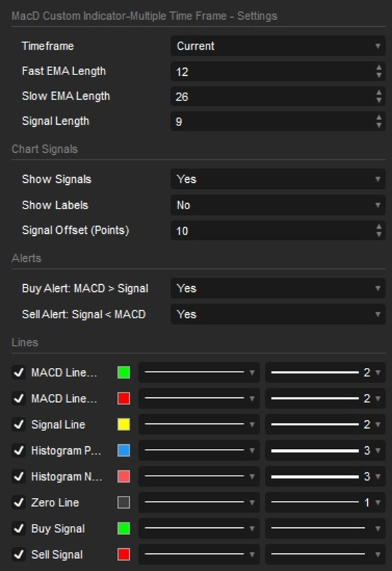Open the green MACD Line color swatch
The image size is (392, 571).
[123, 372]
